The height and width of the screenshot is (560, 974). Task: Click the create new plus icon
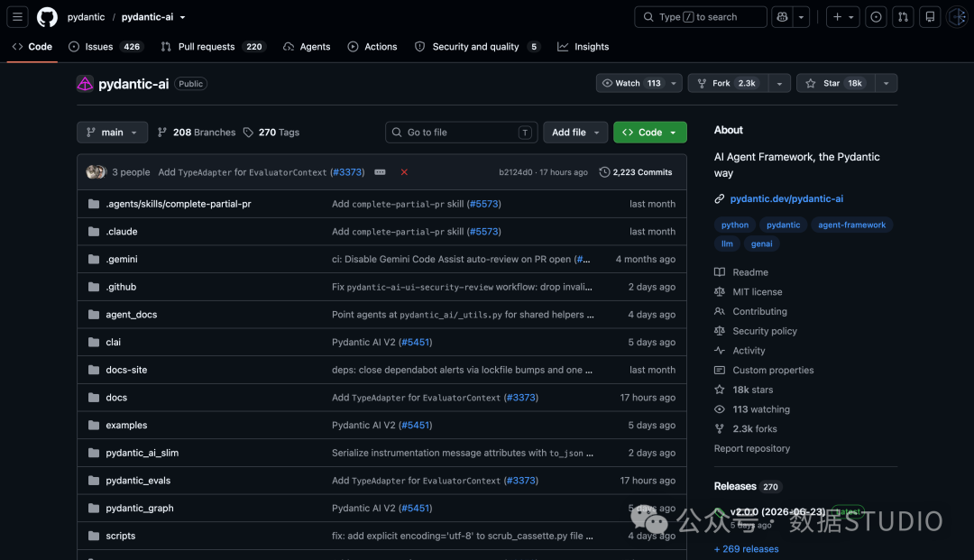(x=843, y=17)
